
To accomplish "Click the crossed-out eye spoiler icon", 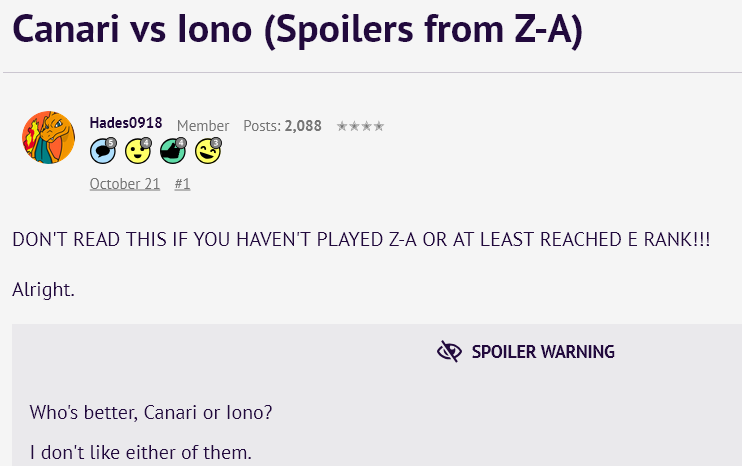I will [x=449, y=351].
